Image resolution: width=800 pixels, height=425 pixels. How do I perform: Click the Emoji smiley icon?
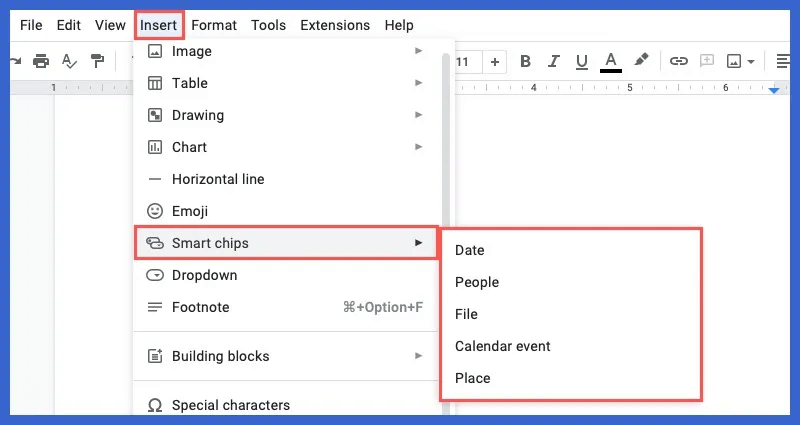155,211
